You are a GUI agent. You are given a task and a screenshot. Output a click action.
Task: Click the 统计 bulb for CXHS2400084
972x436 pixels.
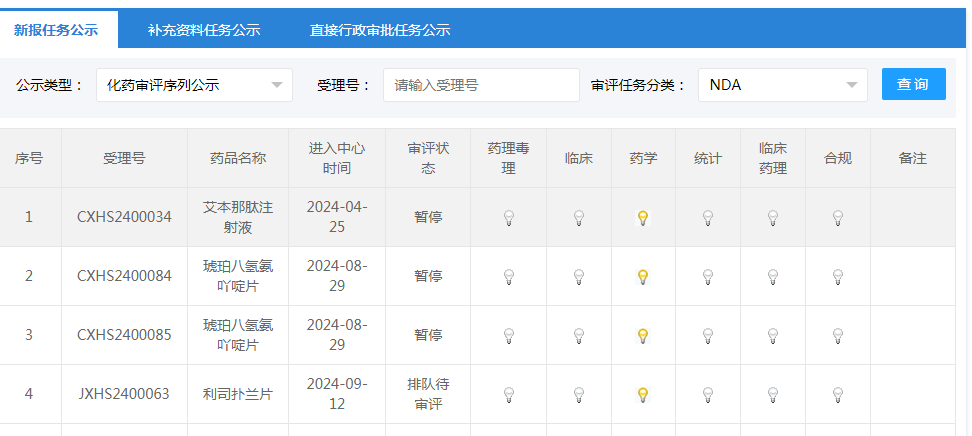tap(707, 277)
